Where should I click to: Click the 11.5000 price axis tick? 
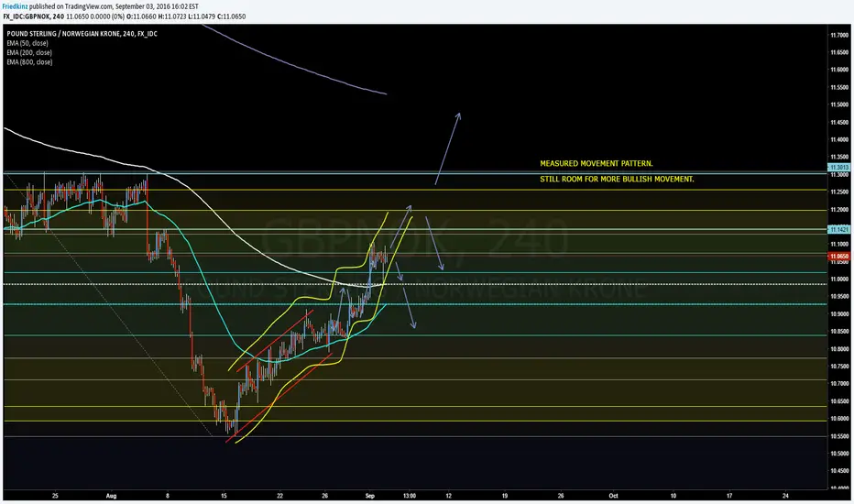point(839,104)
